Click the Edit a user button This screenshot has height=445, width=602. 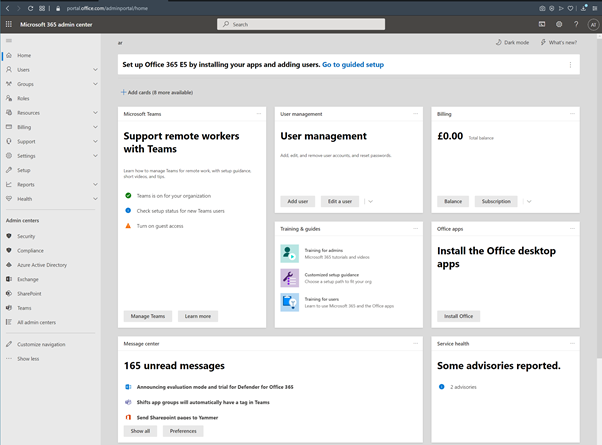340,201
